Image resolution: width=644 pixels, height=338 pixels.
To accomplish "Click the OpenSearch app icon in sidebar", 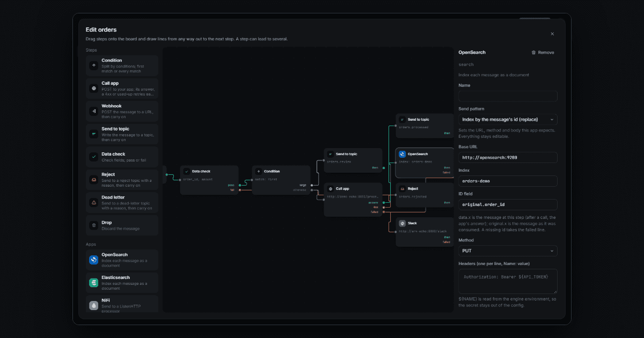I will 94,260.
